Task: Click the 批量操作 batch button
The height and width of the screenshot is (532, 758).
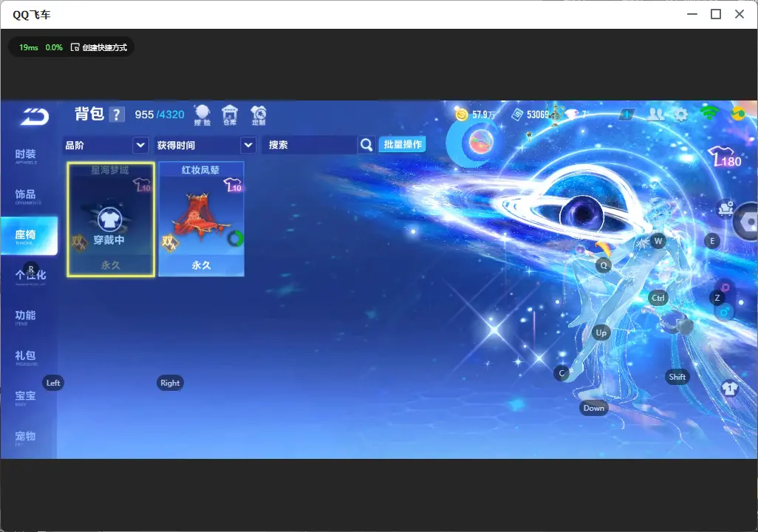Action: (x=402, y=145)
